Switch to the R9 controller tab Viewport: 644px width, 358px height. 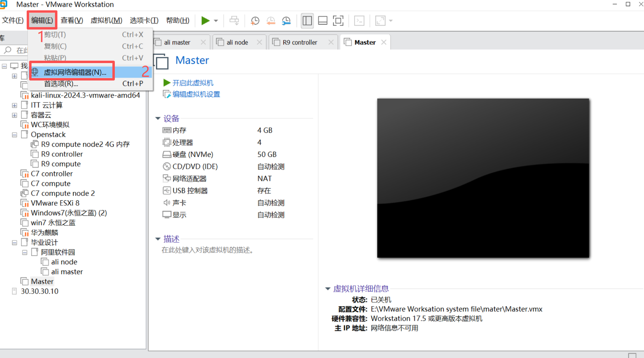[x=300, y=42]
